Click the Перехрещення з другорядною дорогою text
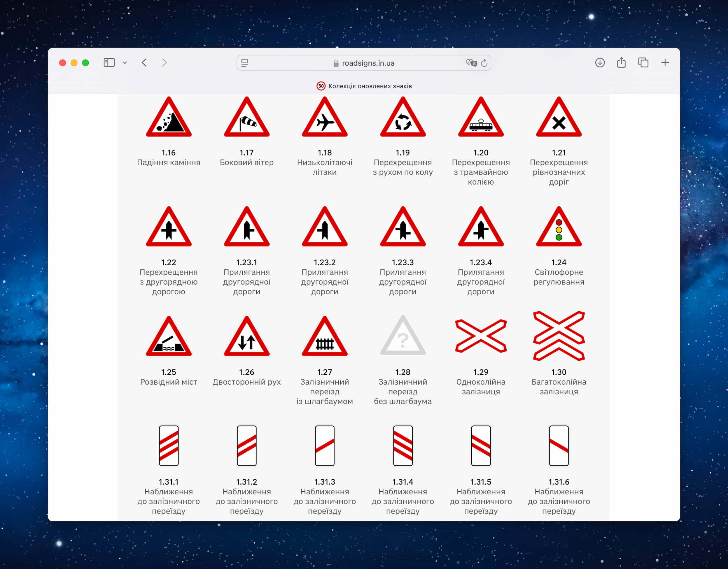Viewport: 728px width, 569px height. 169,282
